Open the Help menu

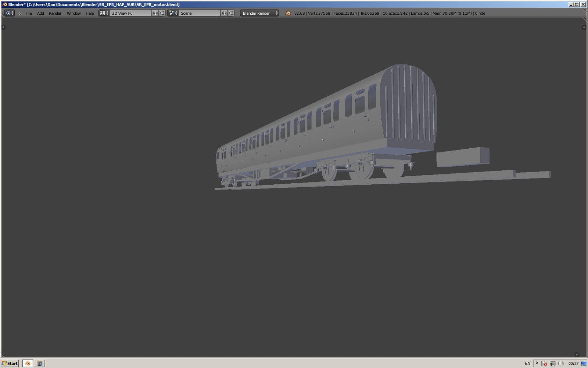(90, 13)
